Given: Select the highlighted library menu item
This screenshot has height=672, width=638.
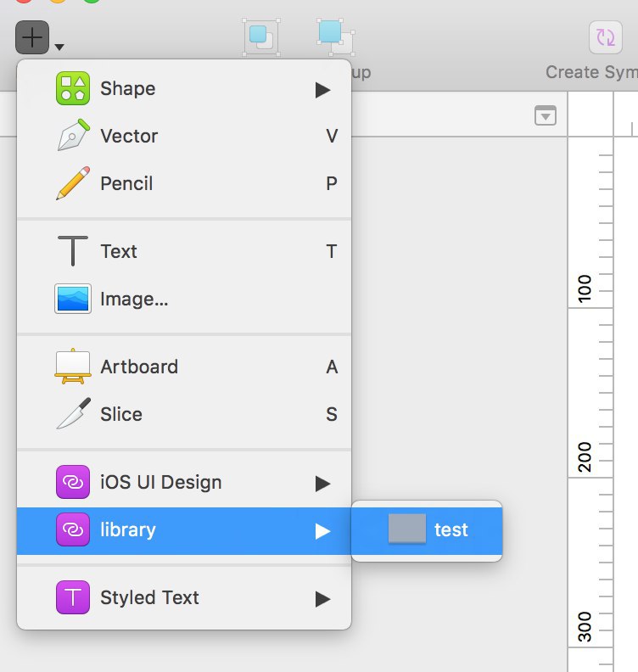Looking at the screenshot, I should (184, 530).
